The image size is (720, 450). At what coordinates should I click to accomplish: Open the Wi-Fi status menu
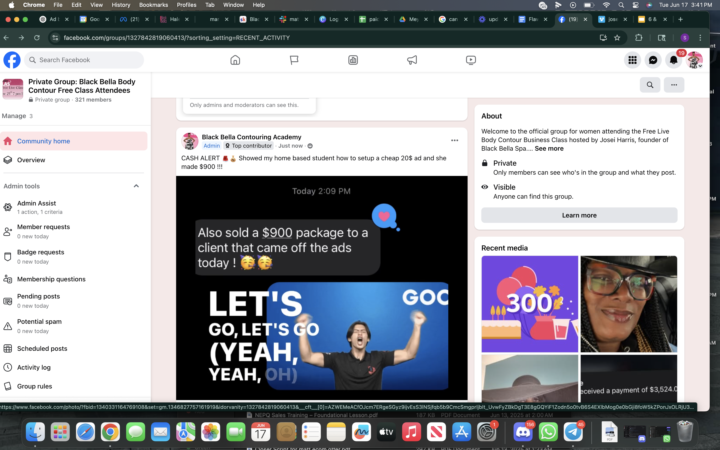point(606,5)
